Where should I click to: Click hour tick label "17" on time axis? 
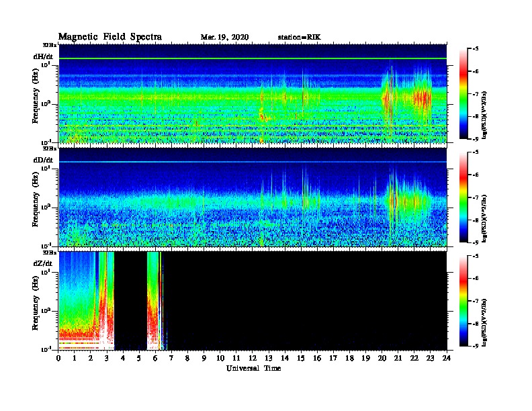(x=333, y=358)
